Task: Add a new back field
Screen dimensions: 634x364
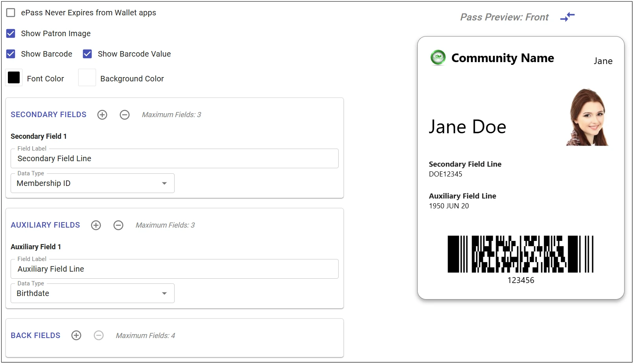Action: click(x=76, y=335)
